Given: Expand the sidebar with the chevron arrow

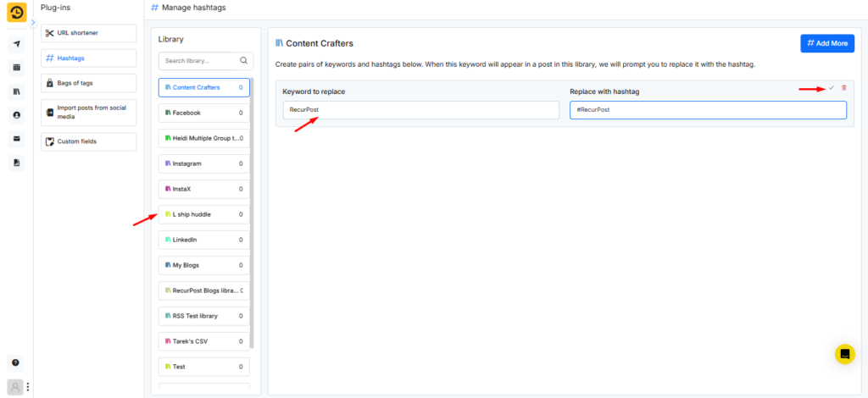Looking at the screenshot, I should 33,23.
